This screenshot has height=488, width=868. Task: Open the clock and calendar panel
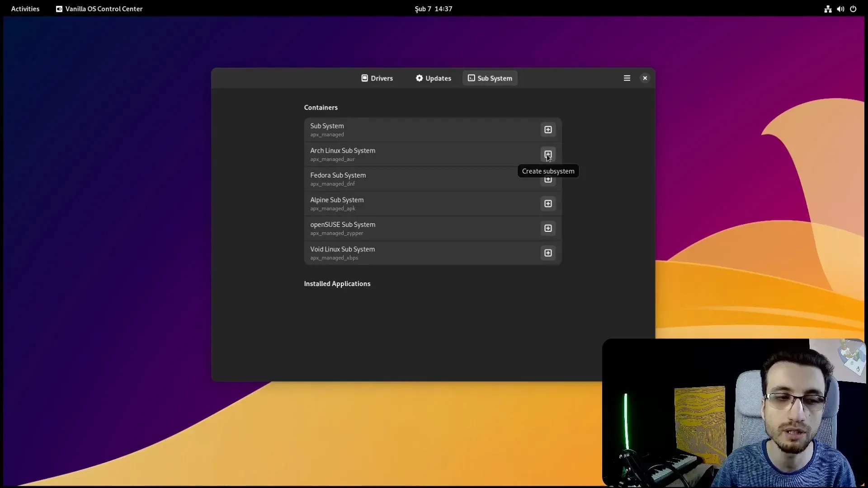click(434, 9)
